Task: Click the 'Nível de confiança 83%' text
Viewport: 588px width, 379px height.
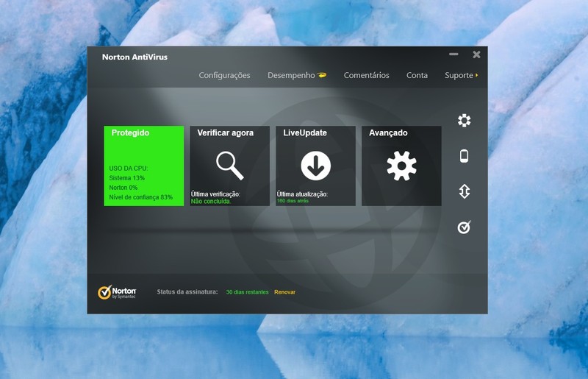Action: pos(140,197)
